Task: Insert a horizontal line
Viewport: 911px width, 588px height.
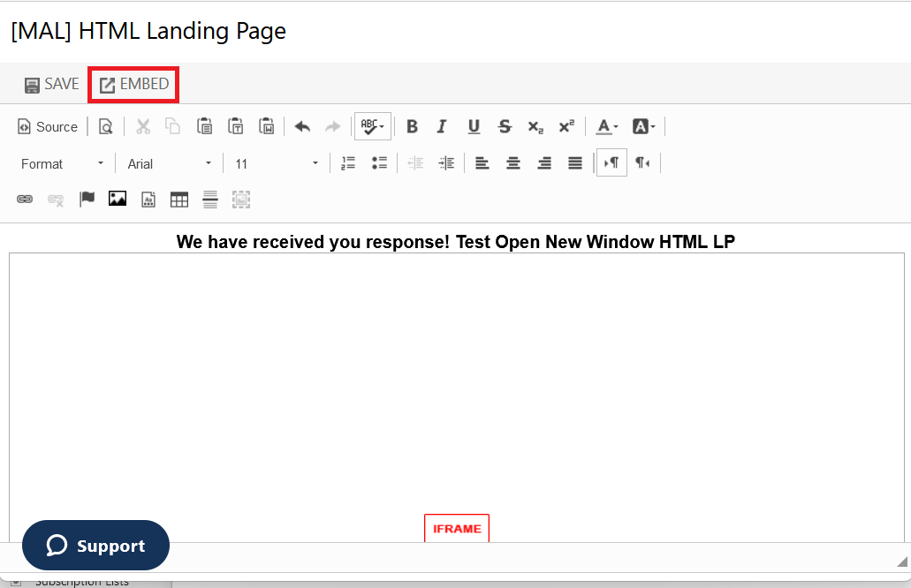Action: [210, 200]
